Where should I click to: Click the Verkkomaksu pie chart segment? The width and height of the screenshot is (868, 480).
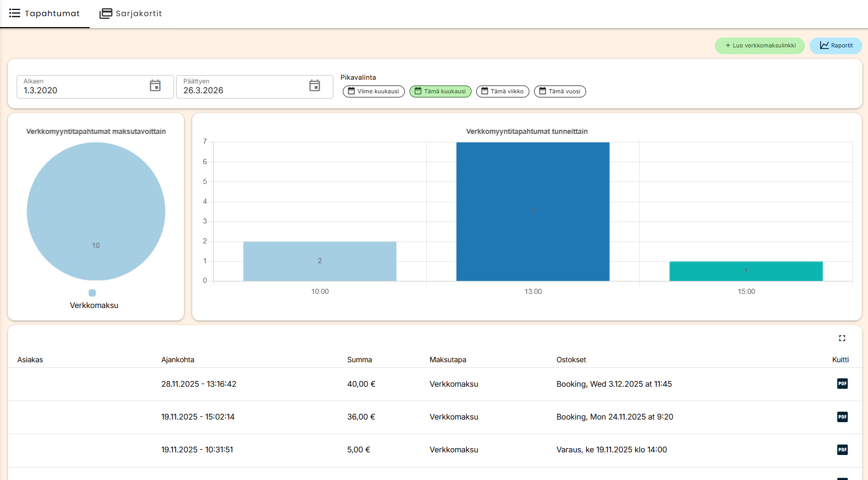[96, 211]
